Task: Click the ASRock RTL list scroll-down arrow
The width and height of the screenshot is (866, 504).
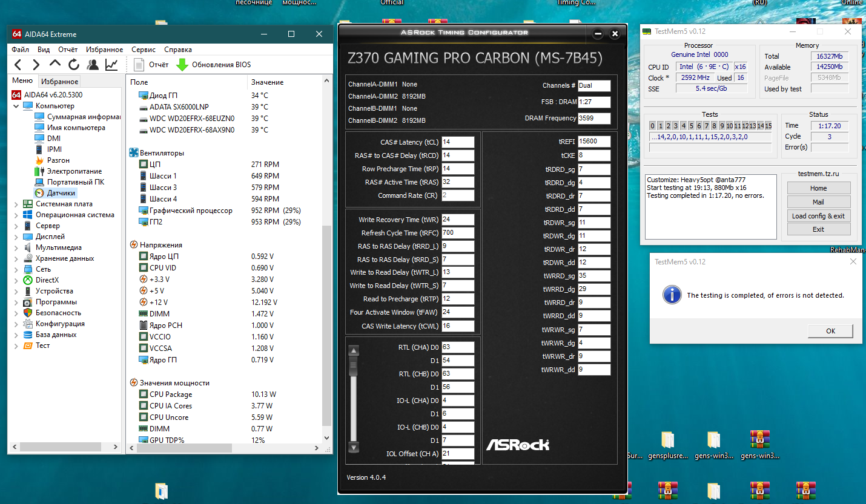Action: 354,447
